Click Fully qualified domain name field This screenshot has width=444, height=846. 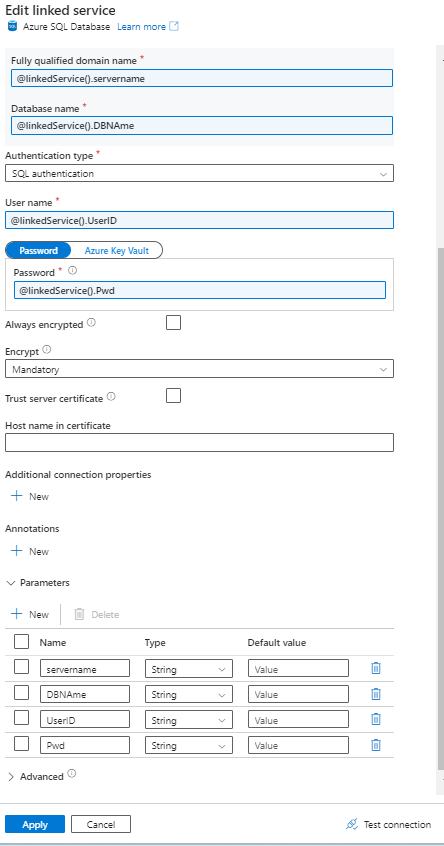coord(202,78)
